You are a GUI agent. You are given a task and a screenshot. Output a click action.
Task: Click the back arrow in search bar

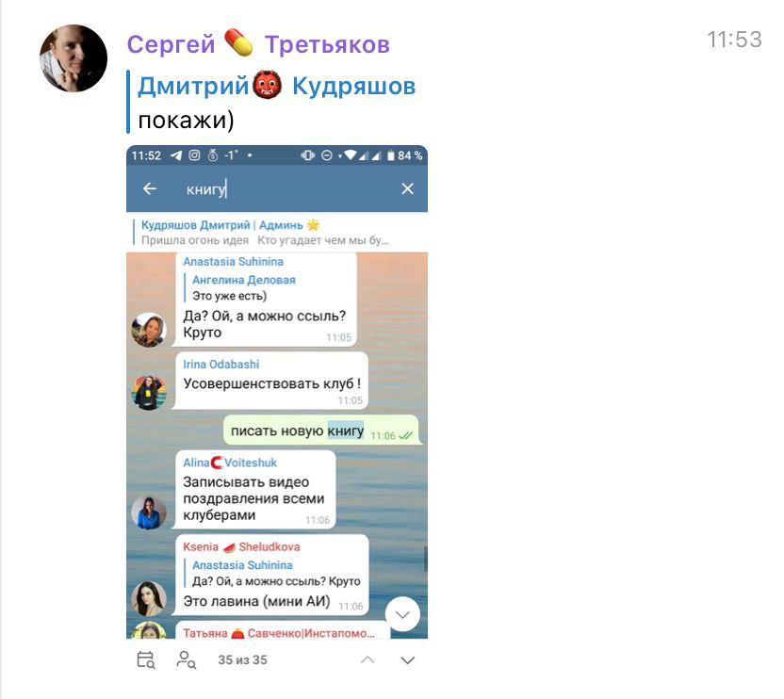(150, 188)
